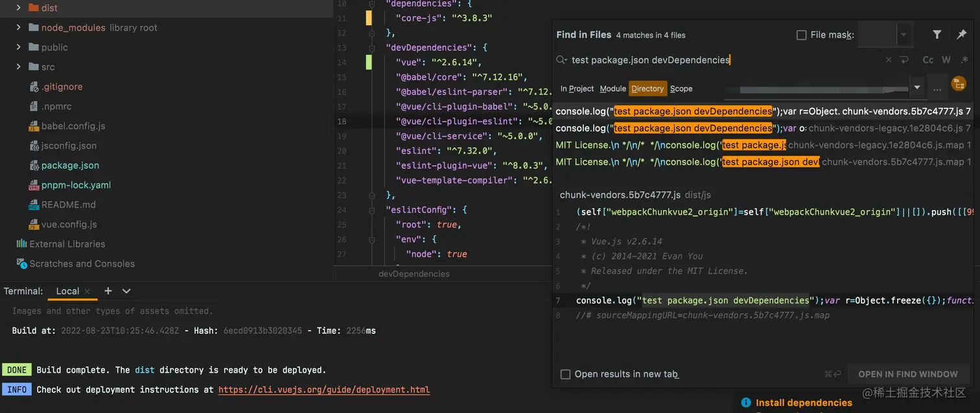Click the src folder icon
Viewport: 980px width, 413px height.
pos(34,66)
